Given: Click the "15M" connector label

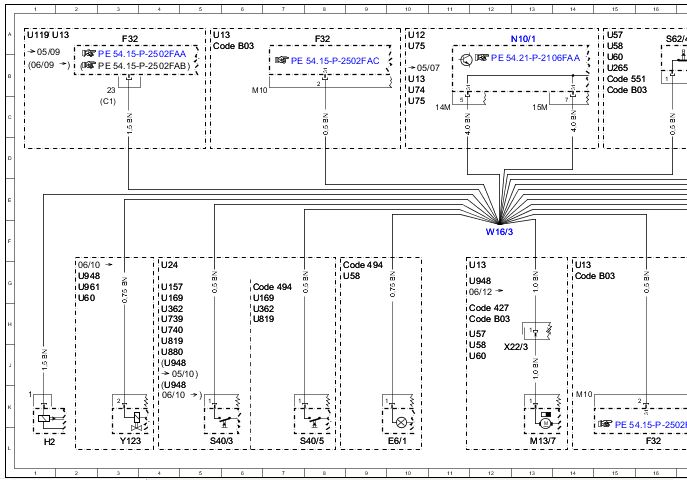Looking at the screenshot, I should tap(540, 107).
